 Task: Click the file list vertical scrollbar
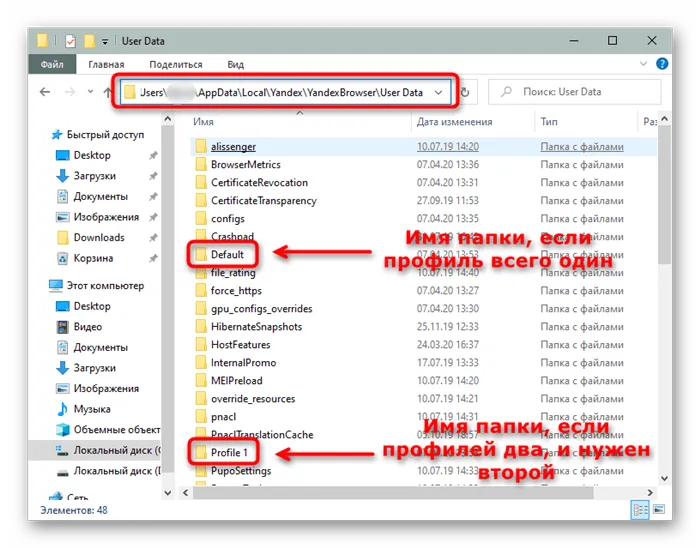click(664, 195)
